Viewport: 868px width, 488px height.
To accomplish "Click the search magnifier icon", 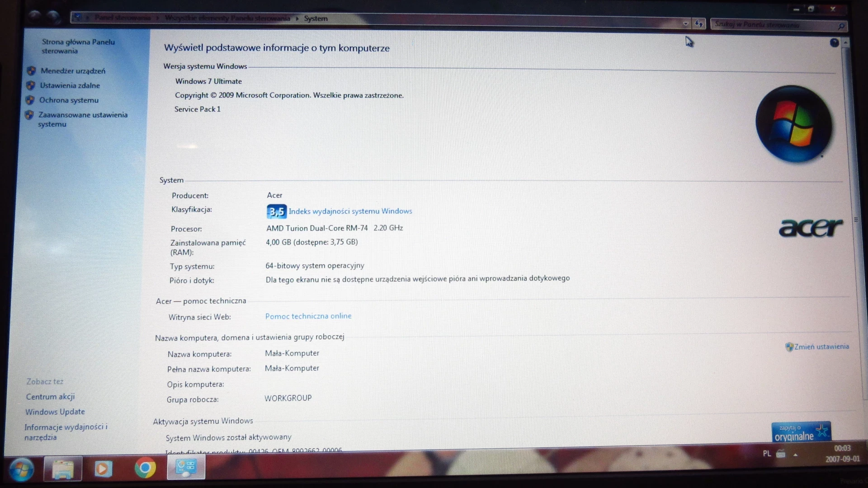I will point(841,26).
